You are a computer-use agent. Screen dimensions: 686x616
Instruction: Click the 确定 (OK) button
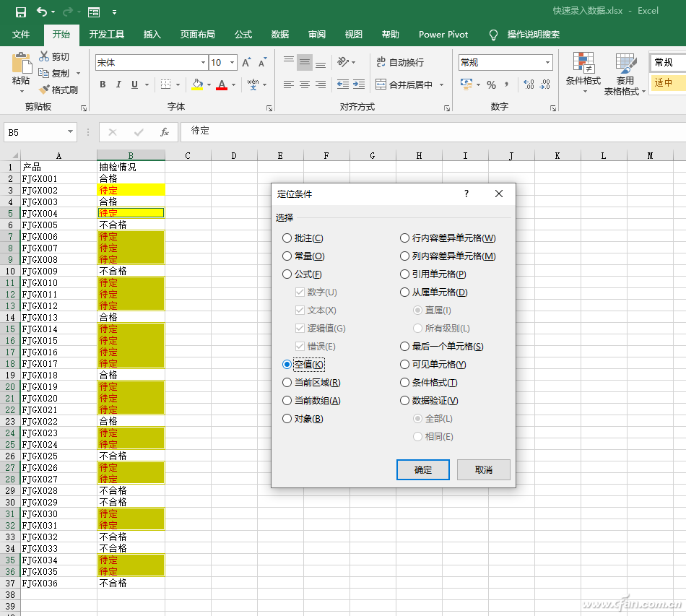(422, 469)
